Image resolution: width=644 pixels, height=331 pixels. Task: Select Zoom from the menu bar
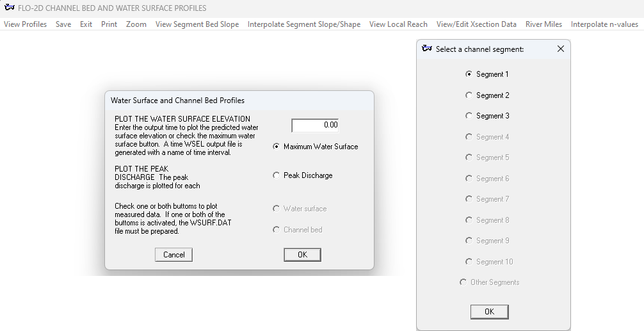[136, 24]
